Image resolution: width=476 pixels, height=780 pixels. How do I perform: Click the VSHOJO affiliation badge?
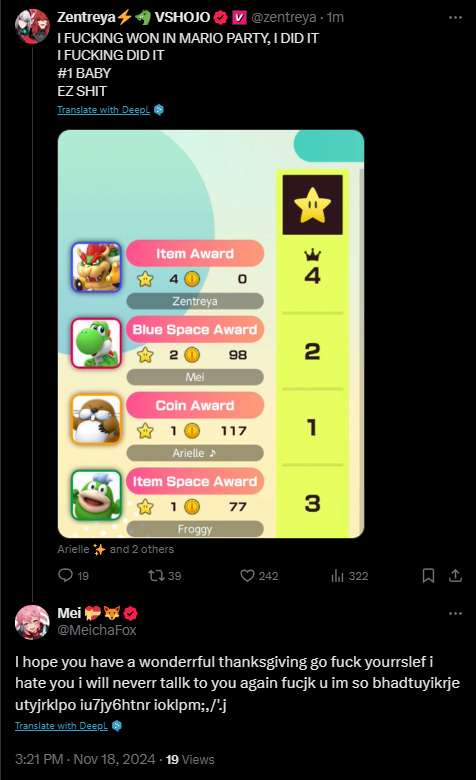tap(239, 17)
